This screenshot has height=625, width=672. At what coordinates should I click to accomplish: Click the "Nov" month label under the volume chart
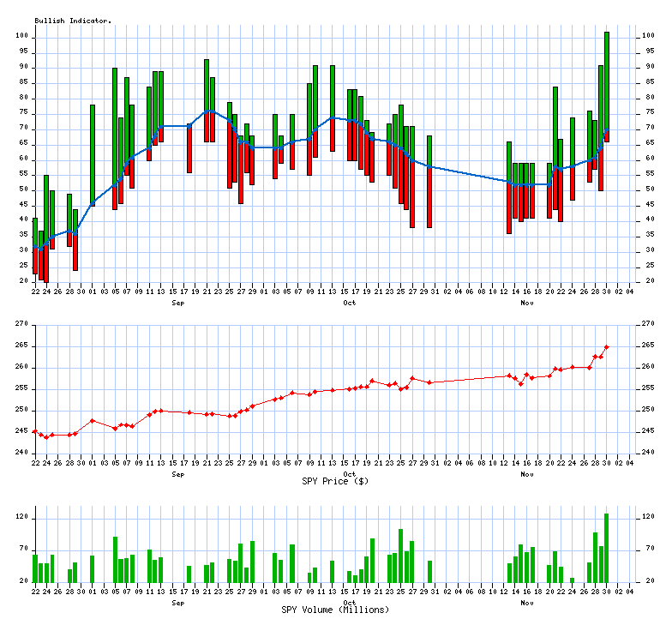526,603
